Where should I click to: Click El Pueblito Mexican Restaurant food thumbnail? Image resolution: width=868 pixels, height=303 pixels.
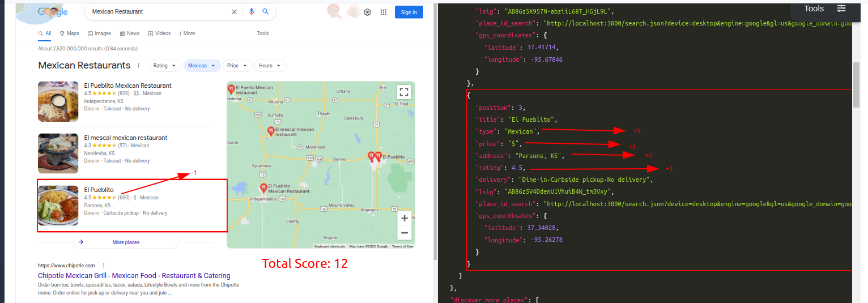58,101
